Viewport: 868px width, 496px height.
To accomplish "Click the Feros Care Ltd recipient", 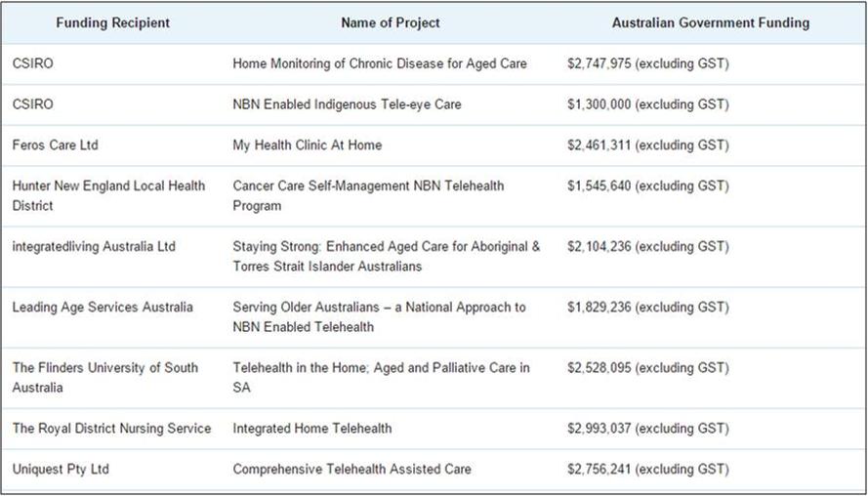I will click(x=56, y=145).
